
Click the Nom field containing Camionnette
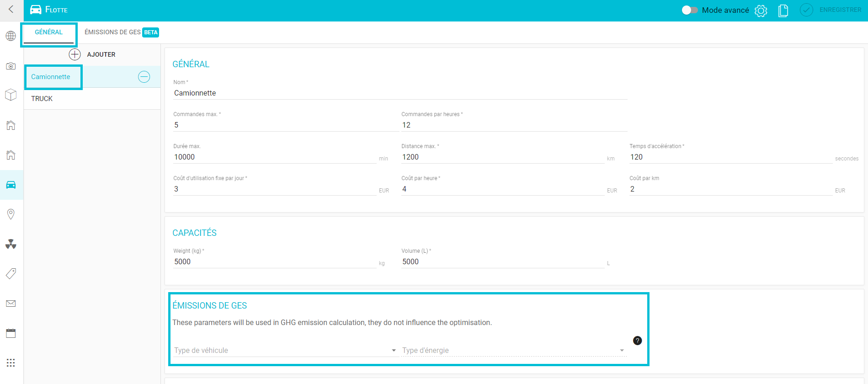click(400, 93)
